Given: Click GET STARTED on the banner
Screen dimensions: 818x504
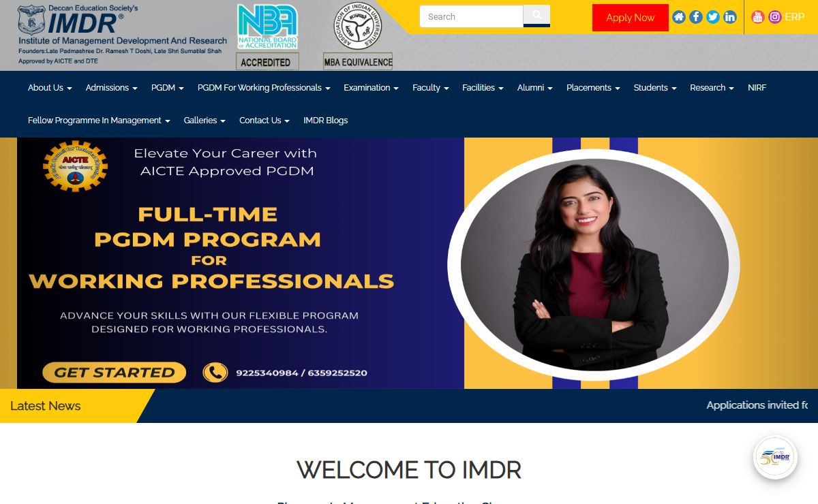Looking at the screenshot, I should (x=115, y=373).
